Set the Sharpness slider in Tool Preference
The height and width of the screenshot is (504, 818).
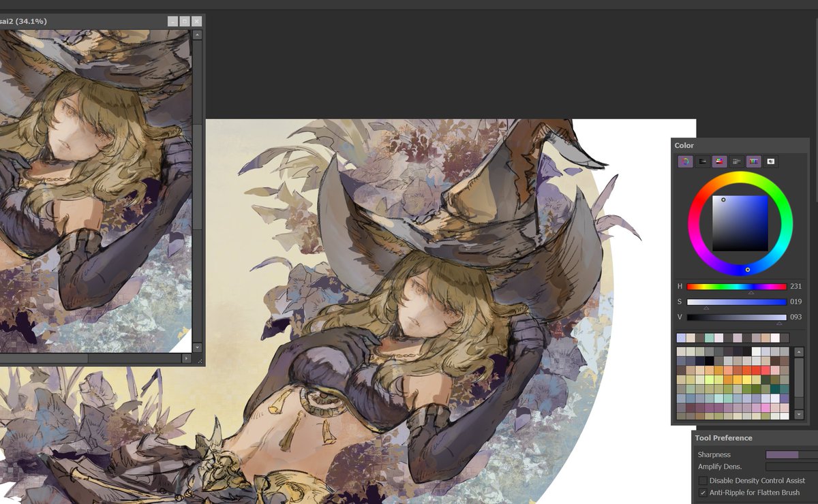tap(791, 454)
